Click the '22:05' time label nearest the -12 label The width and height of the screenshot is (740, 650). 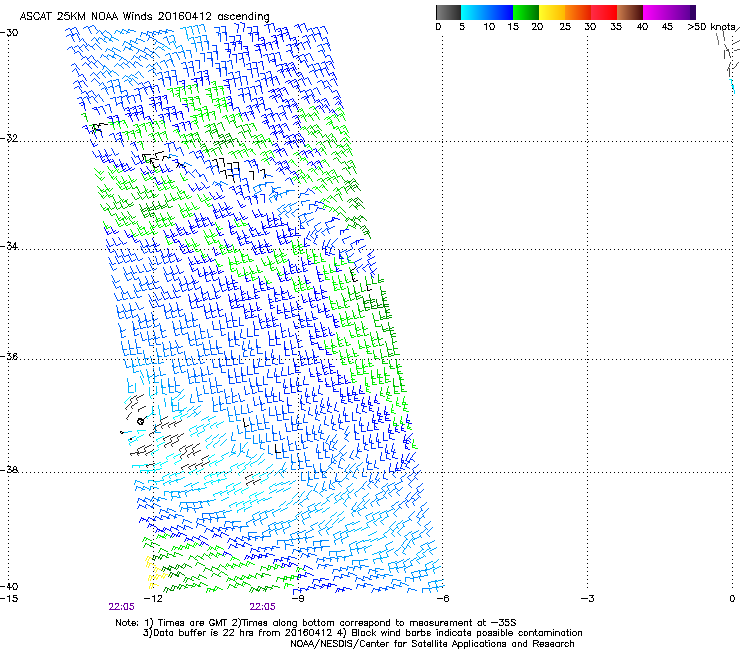[x=121, y=607]
